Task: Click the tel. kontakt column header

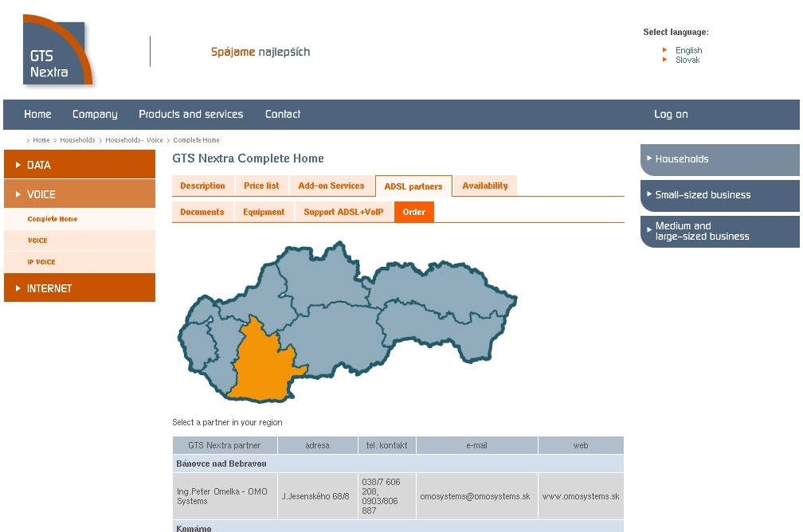Action: tap(386, 445)
